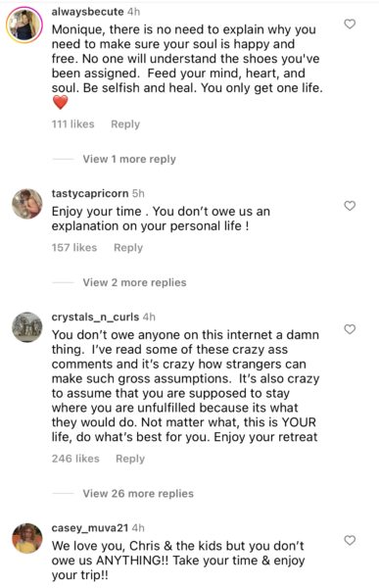Reply to alwaysbecute's comment
This screenshot has width=379, height=588.
[x=125, y=124]
